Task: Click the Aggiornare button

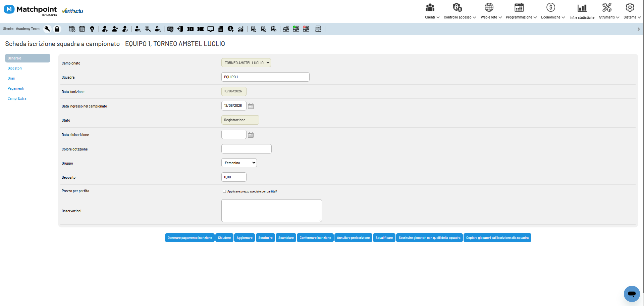Action: coord(245,238)
